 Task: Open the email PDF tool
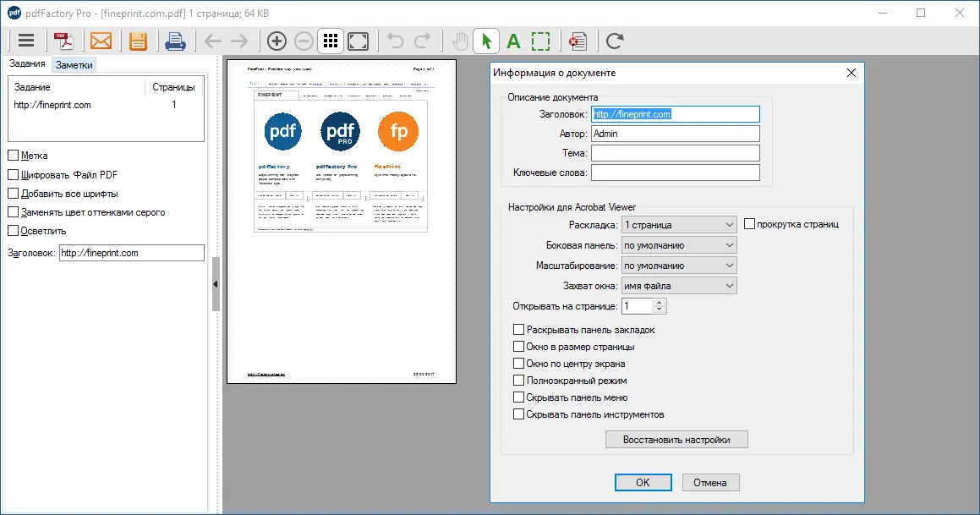point(101,40)
